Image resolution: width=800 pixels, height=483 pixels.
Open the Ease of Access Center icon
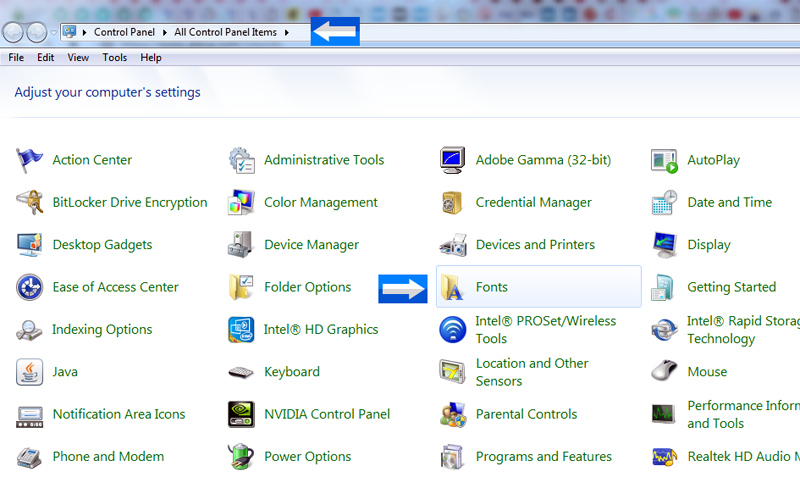click(29, 287)
